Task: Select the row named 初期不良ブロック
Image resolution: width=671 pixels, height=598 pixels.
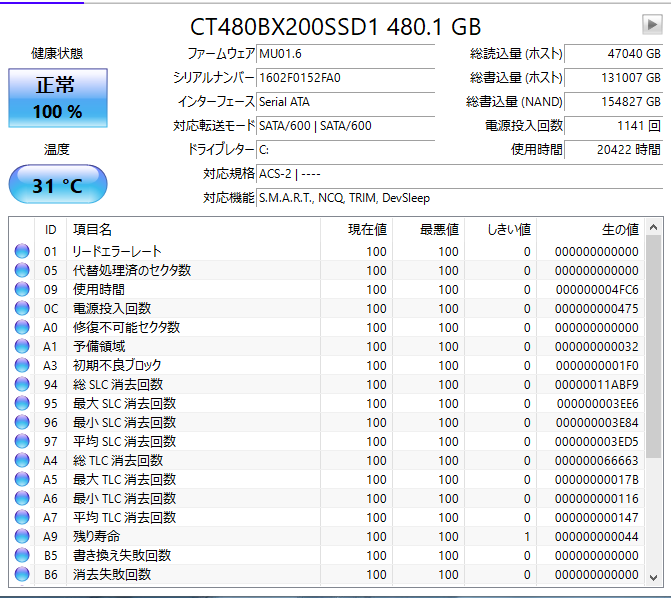Action: [327, 365]
